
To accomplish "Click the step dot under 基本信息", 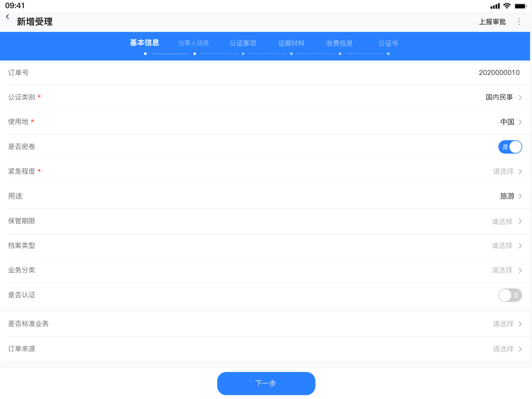I will pyautogui.click(x=145, y=54).
